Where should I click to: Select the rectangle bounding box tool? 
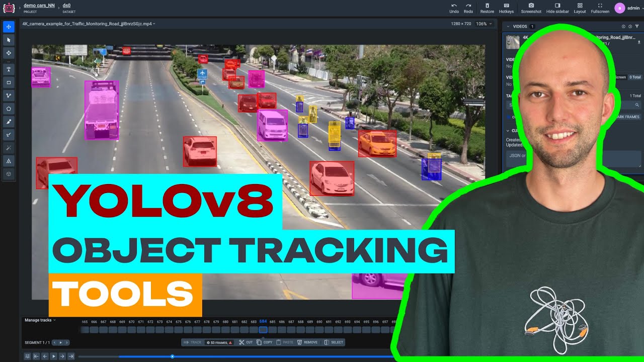(x=9, y=82)
